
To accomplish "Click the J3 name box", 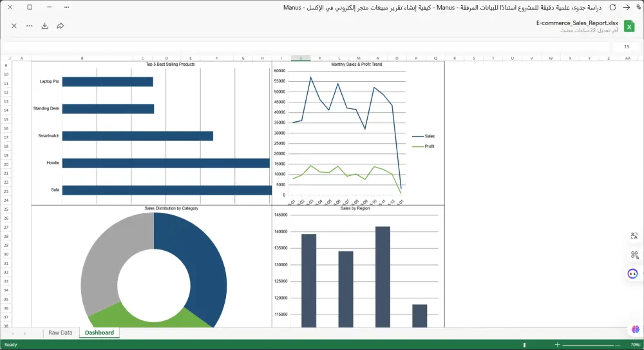I will [x=627, y=47].
